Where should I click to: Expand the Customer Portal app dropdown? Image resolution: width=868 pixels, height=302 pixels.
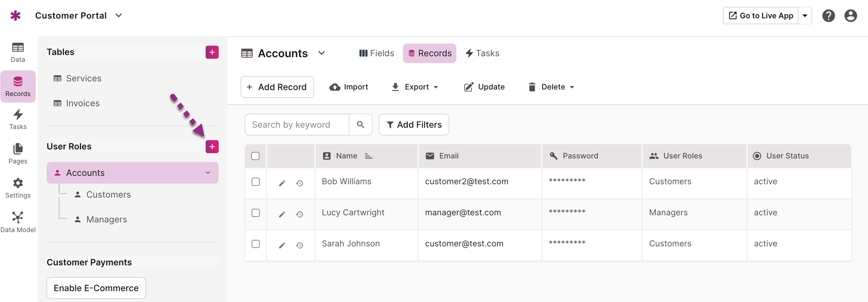pos(119,16)
